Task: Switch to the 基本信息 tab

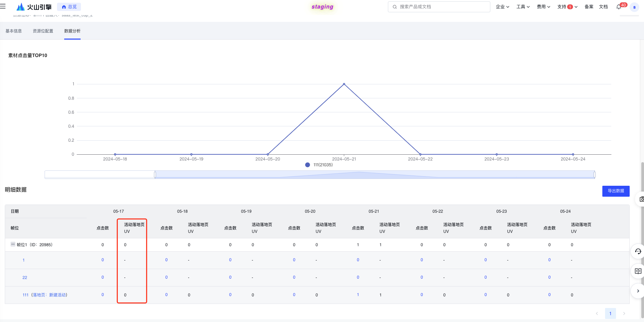Action: (14, 31)
